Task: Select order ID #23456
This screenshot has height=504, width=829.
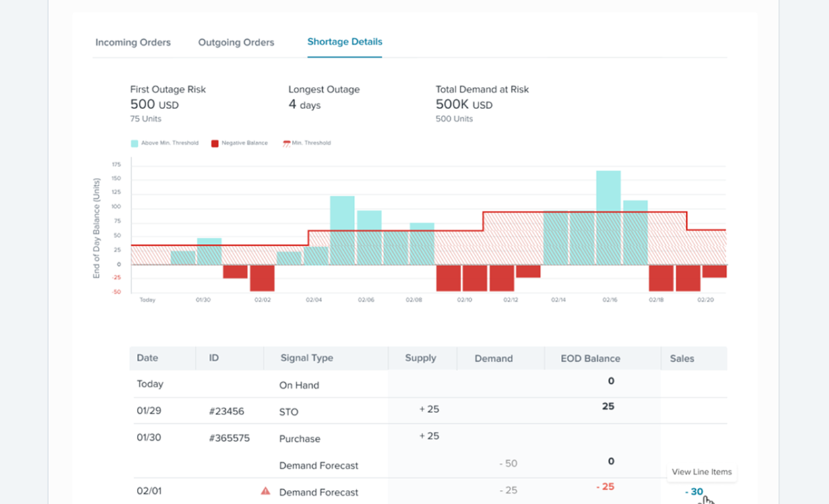Action: tap(226, 411)
